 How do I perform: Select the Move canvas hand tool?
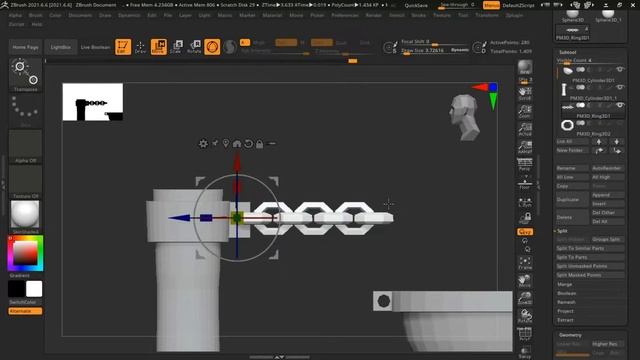point(525,280)
